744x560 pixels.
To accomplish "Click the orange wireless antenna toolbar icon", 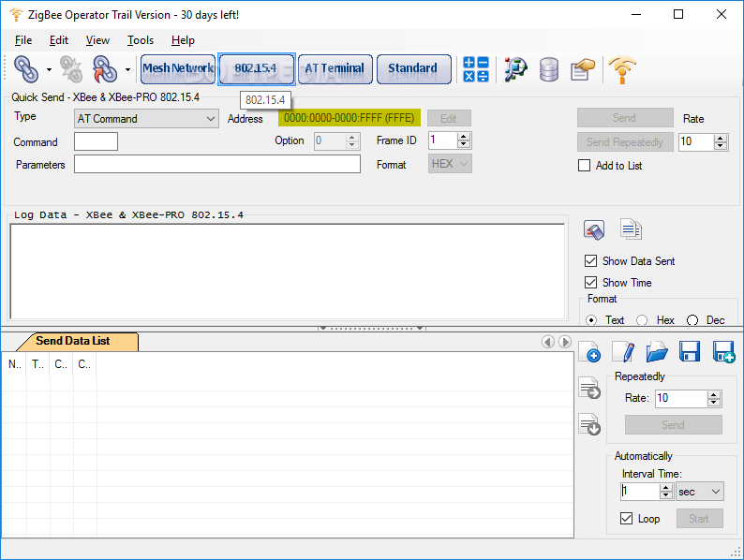I will [622, 69].
